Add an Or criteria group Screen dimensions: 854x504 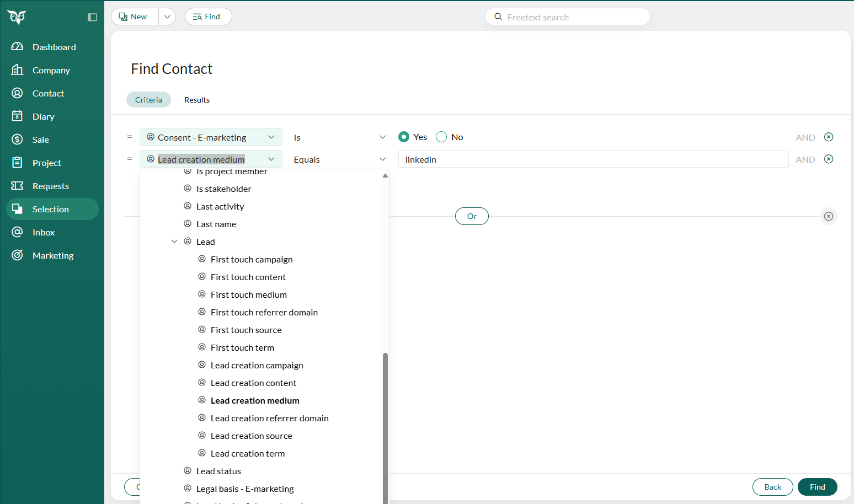click(472, 216)
